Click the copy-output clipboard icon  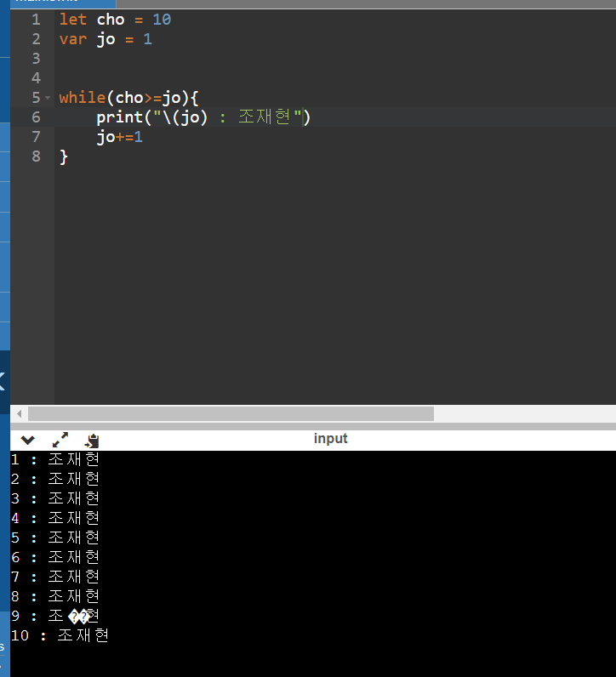coord(92,441)
